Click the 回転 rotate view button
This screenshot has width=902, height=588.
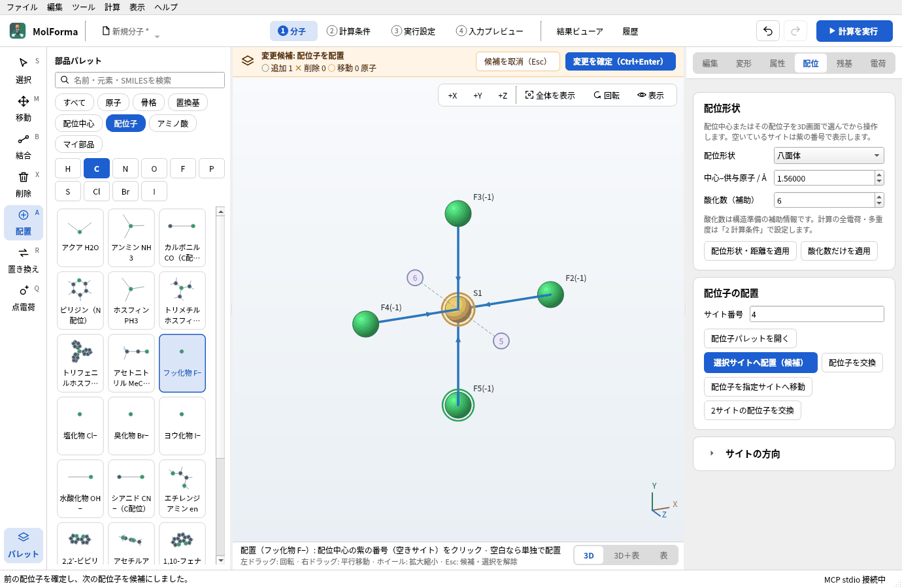607,95
